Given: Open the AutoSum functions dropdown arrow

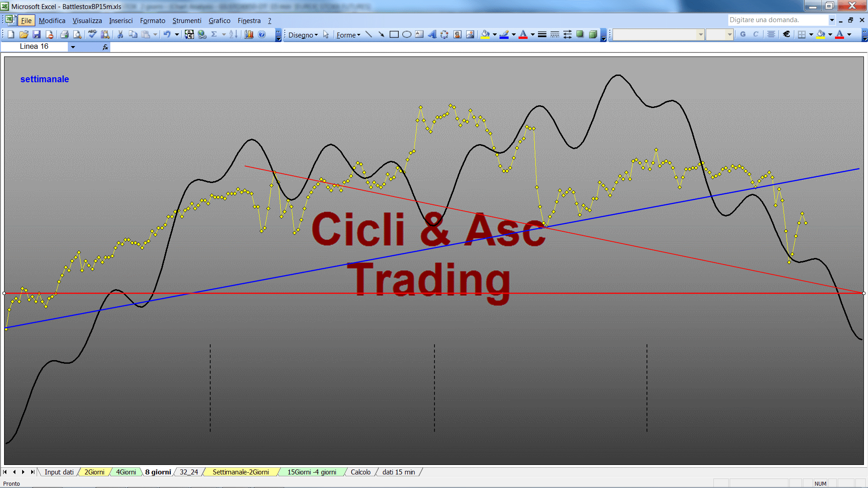Looking at the screenshot, I should coord(224,34).
